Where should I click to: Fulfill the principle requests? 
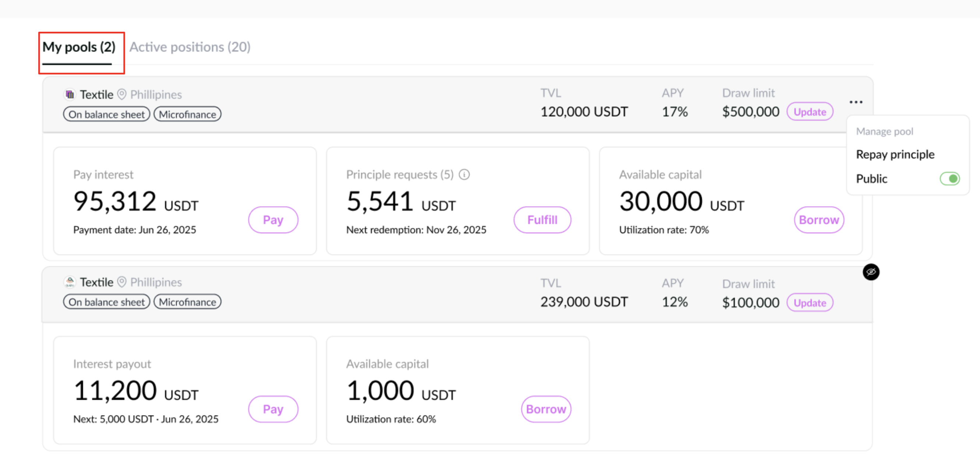click(x=542, y=220)
